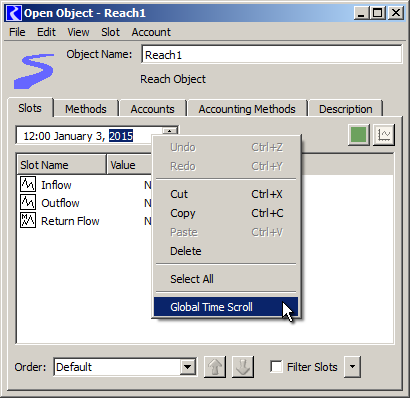Choose Cut in the context menu
This screenshot has width=410, height=398.
[x=226, y=194]
